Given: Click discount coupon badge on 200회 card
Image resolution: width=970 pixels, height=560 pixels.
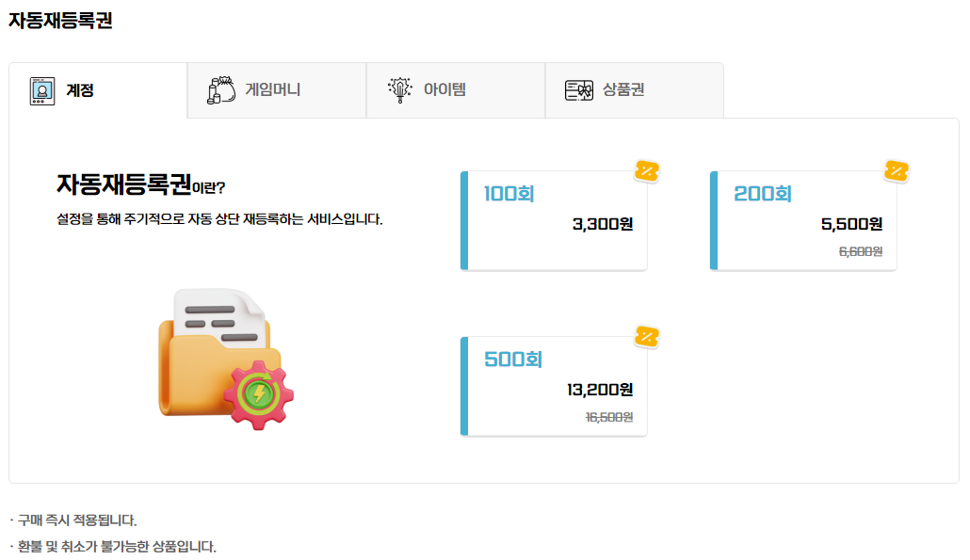Looking at the screenshot, I should click(896, 171).
